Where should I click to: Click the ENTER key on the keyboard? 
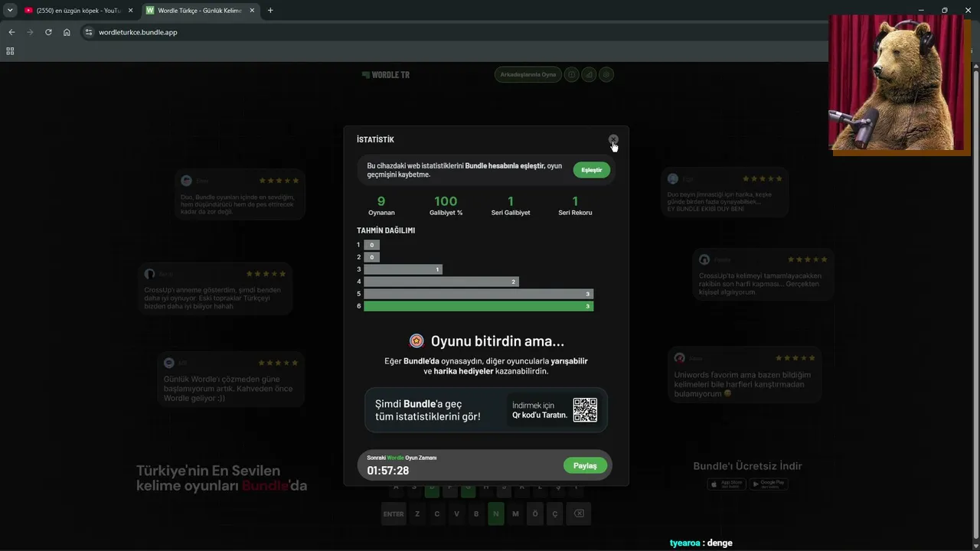tap(394, 514)
